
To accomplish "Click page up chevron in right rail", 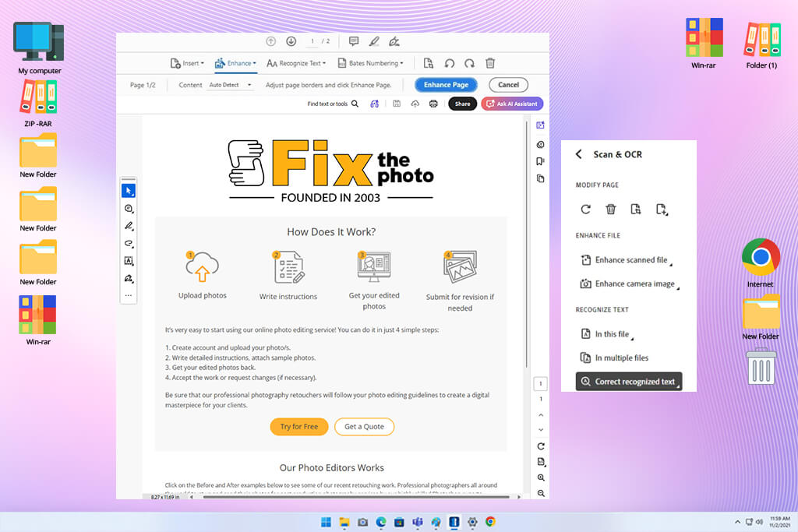I will click(x=541, y=415).
